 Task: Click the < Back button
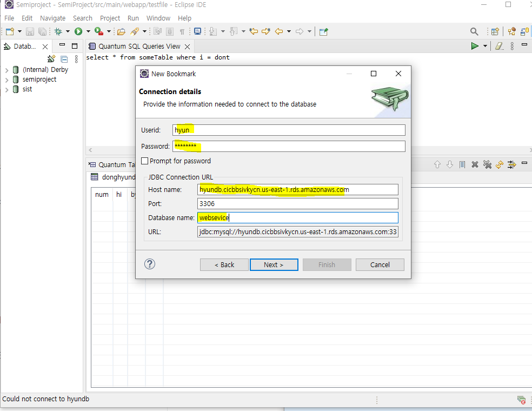[224, 265]
